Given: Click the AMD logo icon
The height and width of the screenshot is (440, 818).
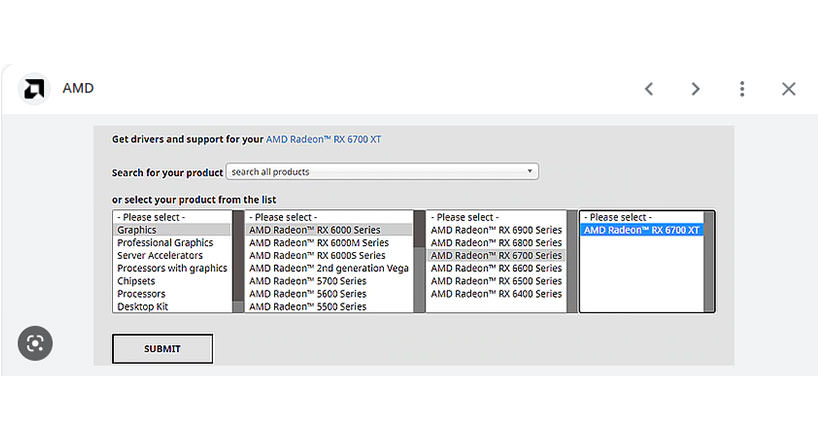Looking at the screenshot, I should (34, 89).
